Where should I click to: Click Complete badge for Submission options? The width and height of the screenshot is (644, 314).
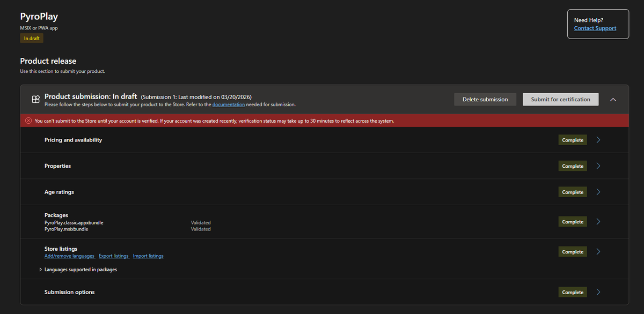[573, 292]
